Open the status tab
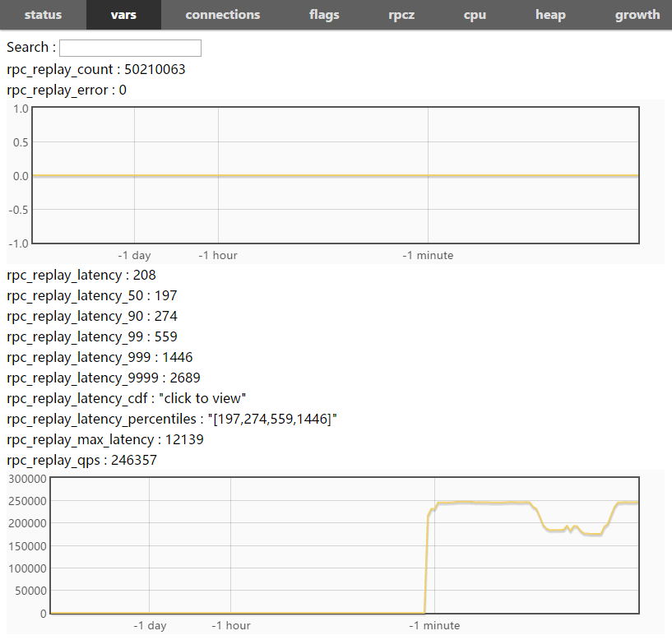Screen dimensions: 672x640 pyautogui.click(x=43, y=15)
